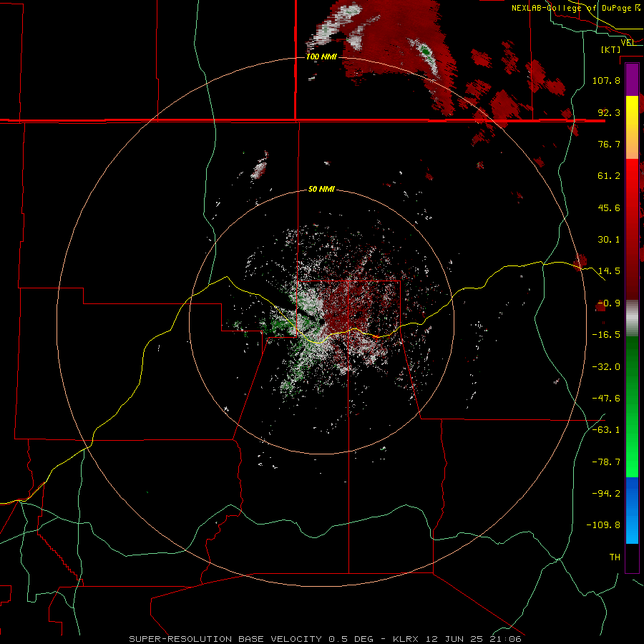Select the -47.6 legend value
Viewport: 644px width, 644px height.
click(606, 399)
